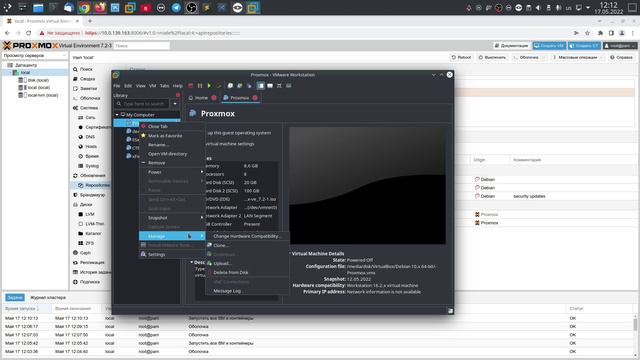Screen dimensions: 640x360
Task: Click the Выключить button in Proxmox
Action: pyautogui.click(x=492, y=58)
